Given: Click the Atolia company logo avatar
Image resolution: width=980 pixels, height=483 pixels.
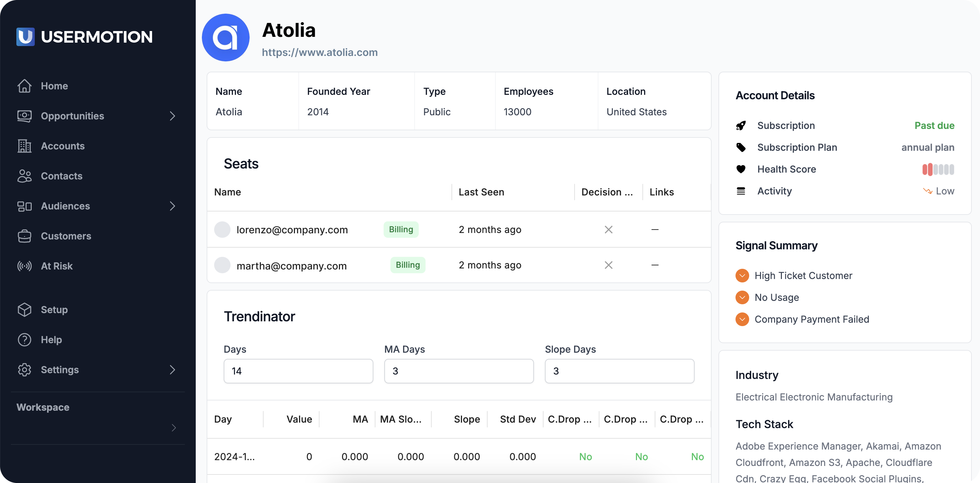Looking at the screenshot, I should (x=225, y=37).
